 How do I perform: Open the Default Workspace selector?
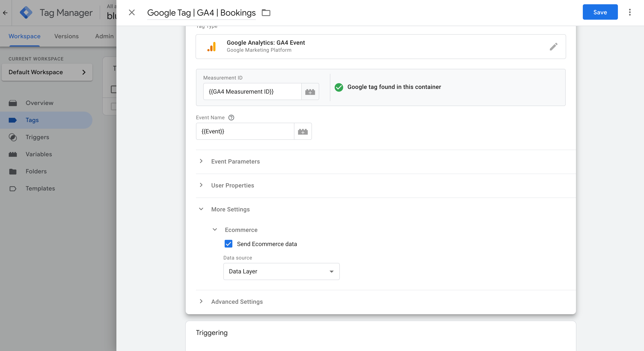pyautogui.click(x=47, y=72)
